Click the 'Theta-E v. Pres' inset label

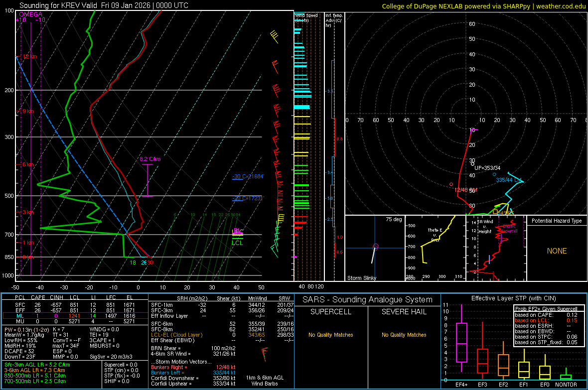click(435, 235)
